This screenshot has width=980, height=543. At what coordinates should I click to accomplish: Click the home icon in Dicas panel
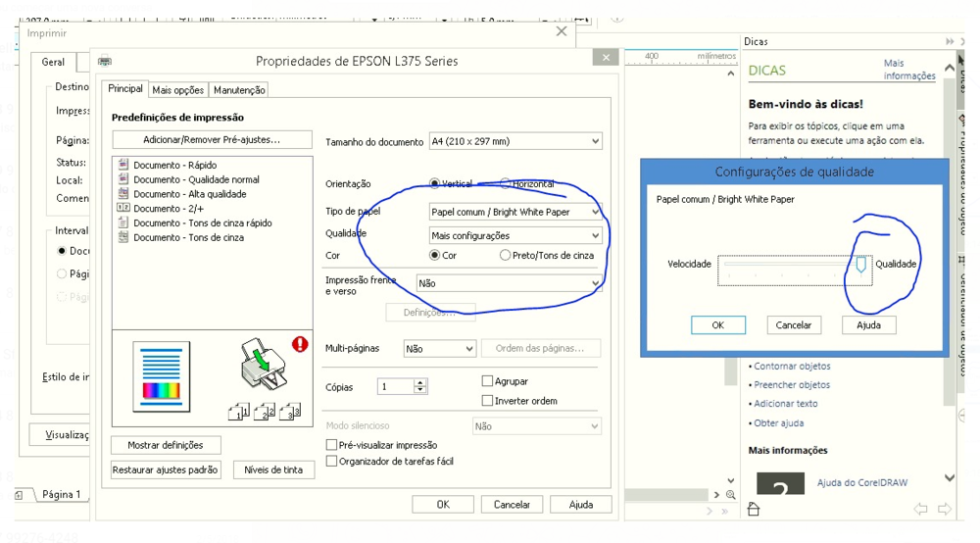tap(753, 510)
